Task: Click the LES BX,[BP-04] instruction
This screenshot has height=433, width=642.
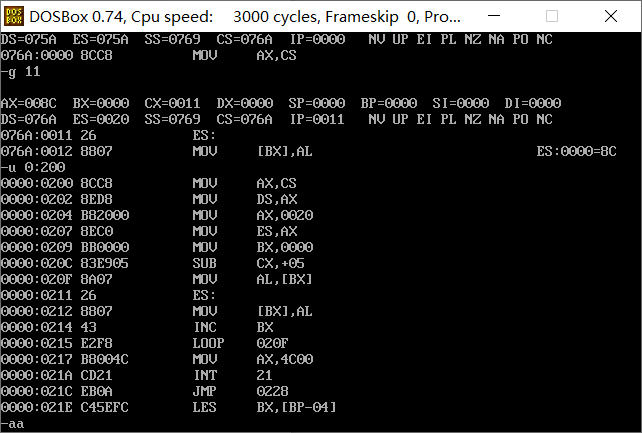Action: pyautogui.click(x=264, y=407)
